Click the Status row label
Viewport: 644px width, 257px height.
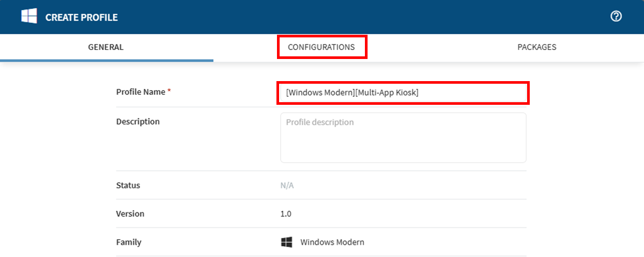(128, 185)
